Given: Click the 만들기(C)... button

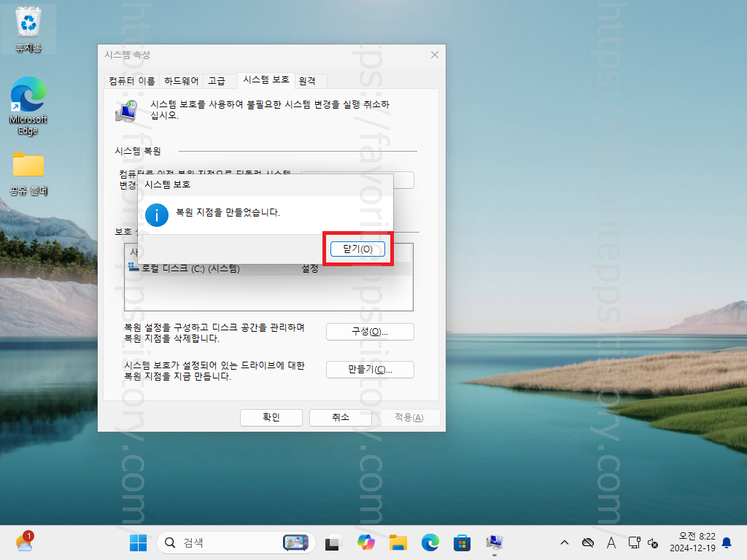Looking at the screenshot, I should pos(370,370).
